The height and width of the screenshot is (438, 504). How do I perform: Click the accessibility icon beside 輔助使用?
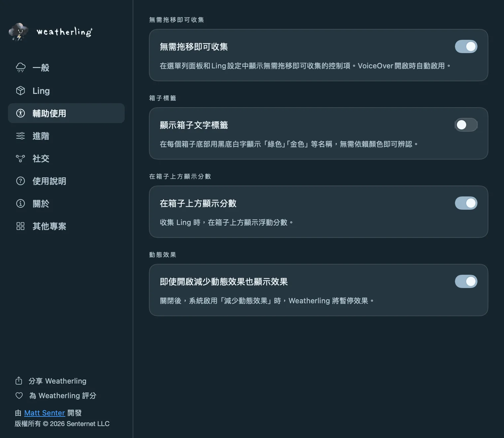click(x=21, y=113)
